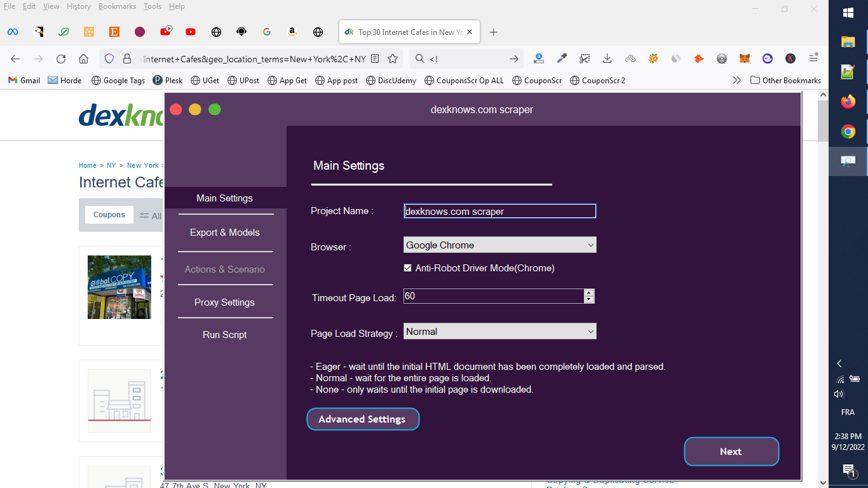Click the tracking protection shield in address bar
The height and width of the screenshot is (488, 868).
(109, 58)
